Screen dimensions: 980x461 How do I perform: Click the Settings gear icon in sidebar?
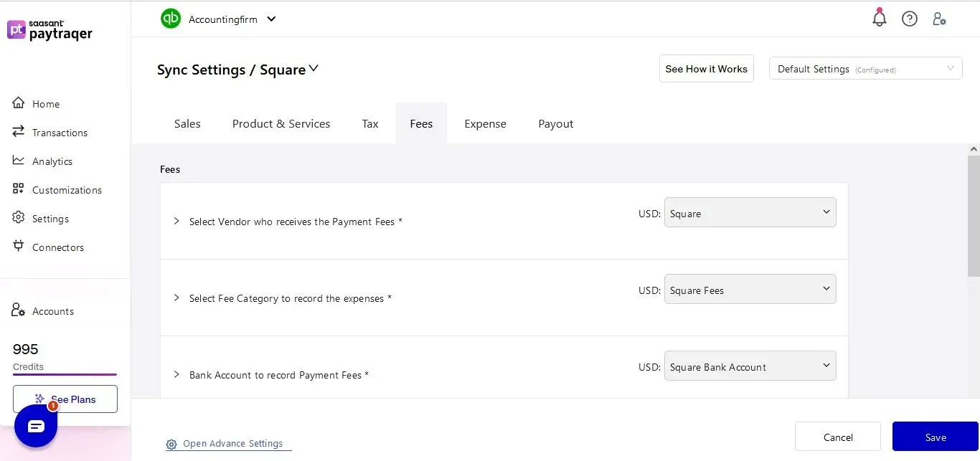[x=19, y=218]
